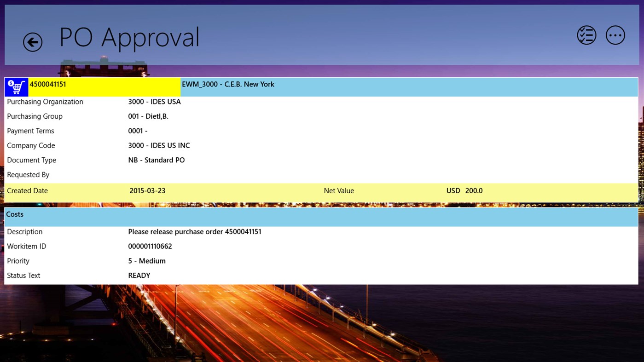This screenshot has height=362, width=644.
Task: Click Priority 5 - Medium value
Action: [146, 260]
